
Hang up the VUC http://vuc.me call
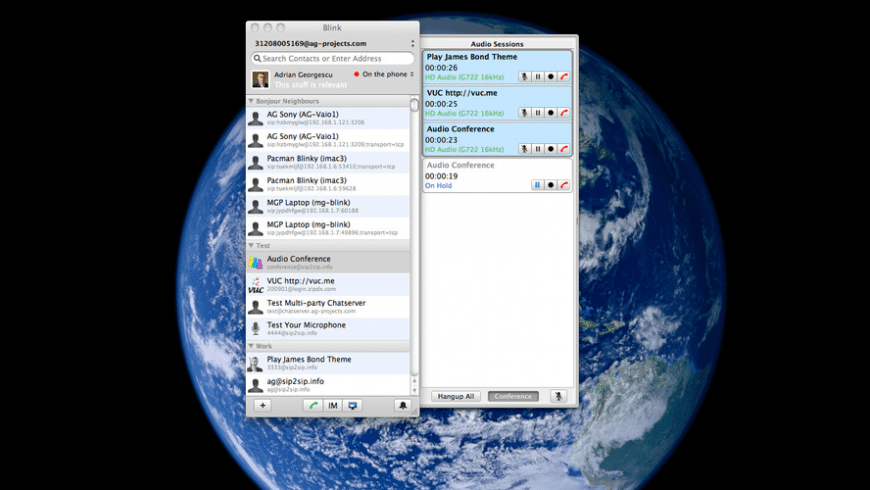coord(564,113)
